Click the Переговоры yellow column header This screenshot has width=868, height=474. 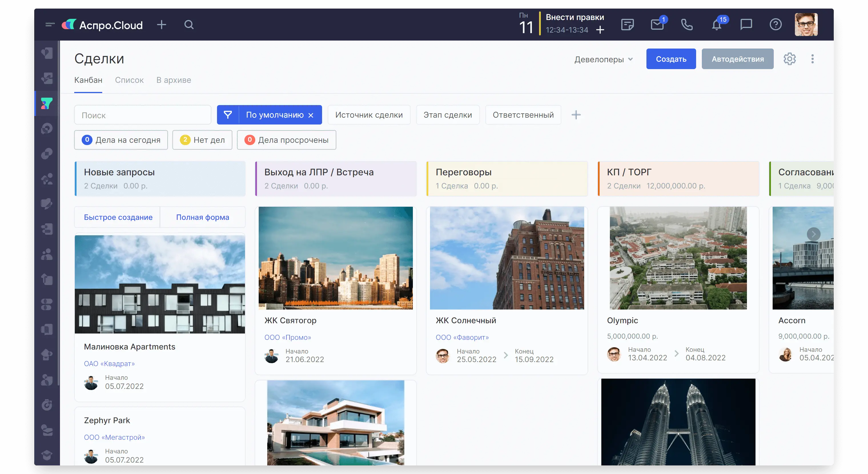(507, 178)
